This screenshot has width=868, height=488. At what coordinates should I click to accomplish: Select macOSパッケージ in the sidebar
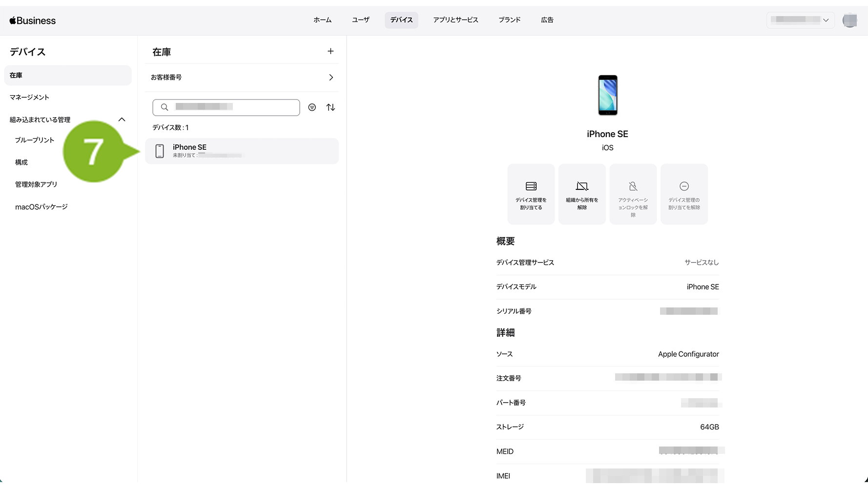click(x=41, y=207)
